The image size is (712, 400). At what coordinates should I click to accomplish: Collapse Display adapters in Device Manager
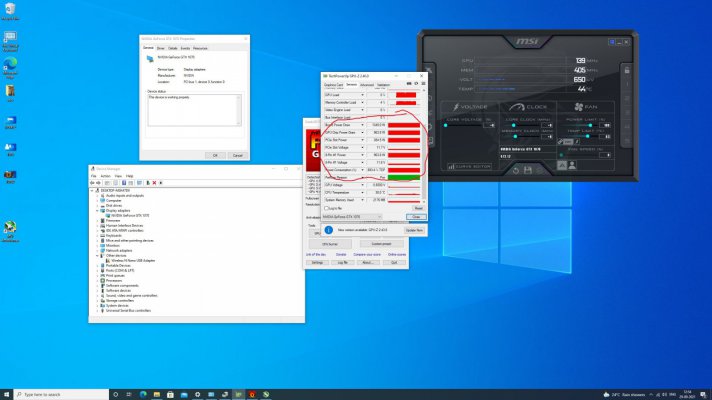click(97, 211)
